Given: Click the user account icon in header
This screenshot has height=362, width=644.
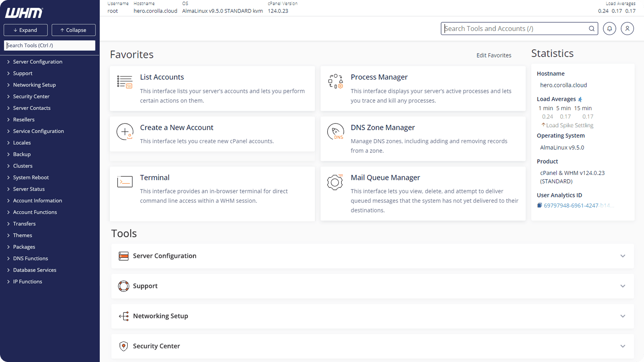Looking at the screenshot, I should tap(627, 29).
